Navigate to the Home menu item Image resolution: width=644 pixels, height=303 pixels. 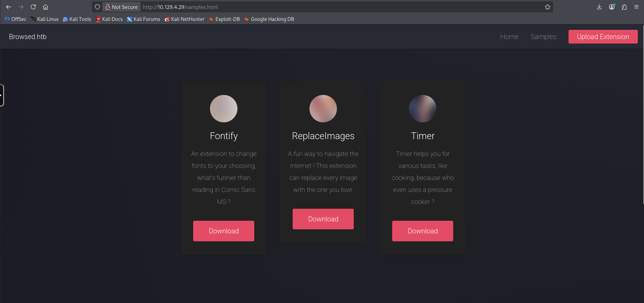[509, 37]
